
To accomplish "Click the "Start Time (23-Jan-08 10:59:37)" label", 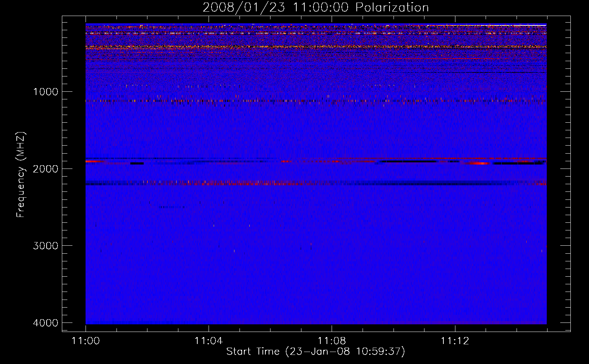I will pos(316,352).
